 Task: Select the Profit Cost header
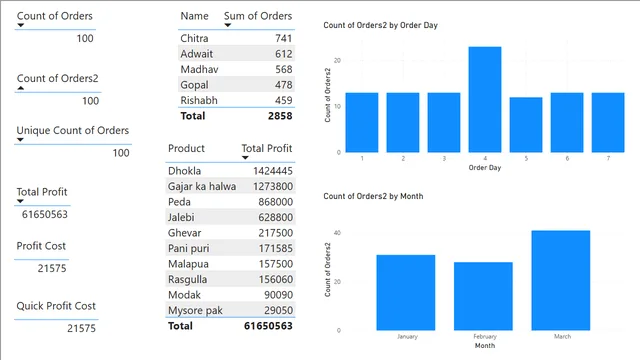[x=41, y=246]
